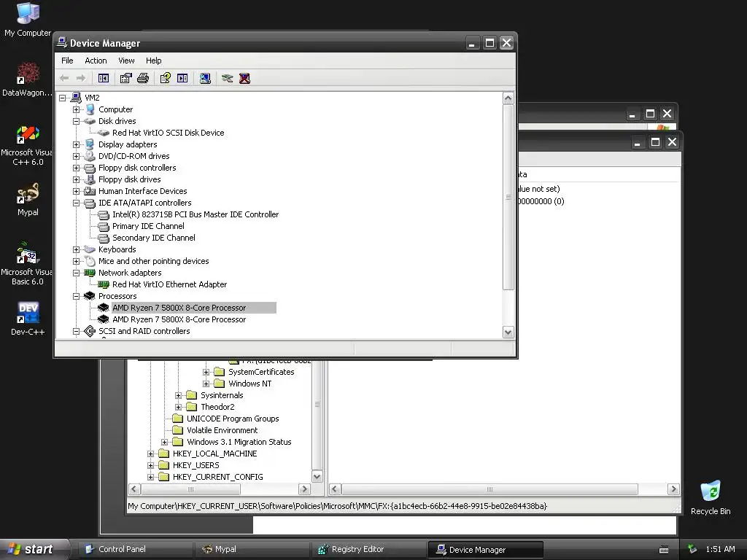747x560 pixels.
Task: Select Primary IDE Channel
Action: click(148, 226)
